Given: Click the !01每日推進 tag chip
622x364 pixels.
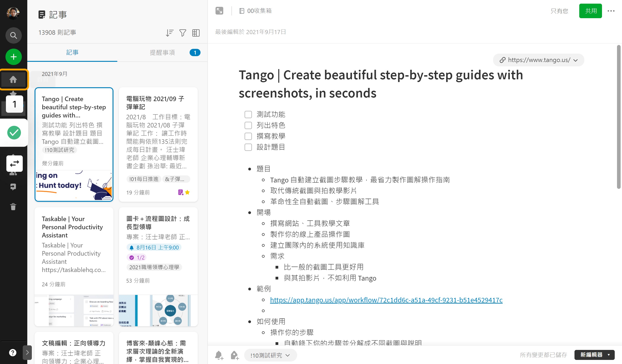Looking at the screenshot, I should [x=144, y=179].
